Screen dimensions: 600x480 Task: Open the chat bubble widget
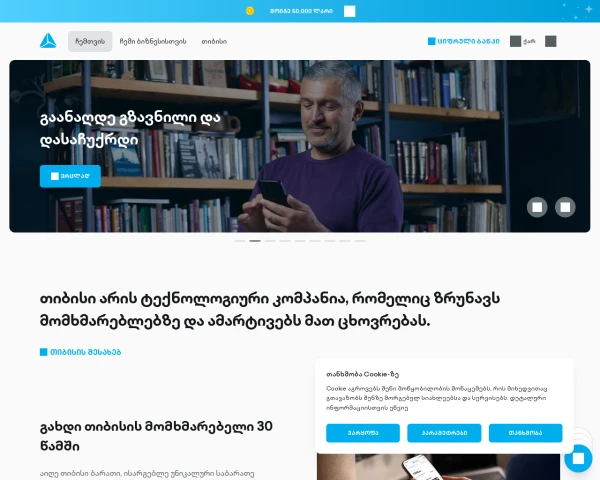578,458
